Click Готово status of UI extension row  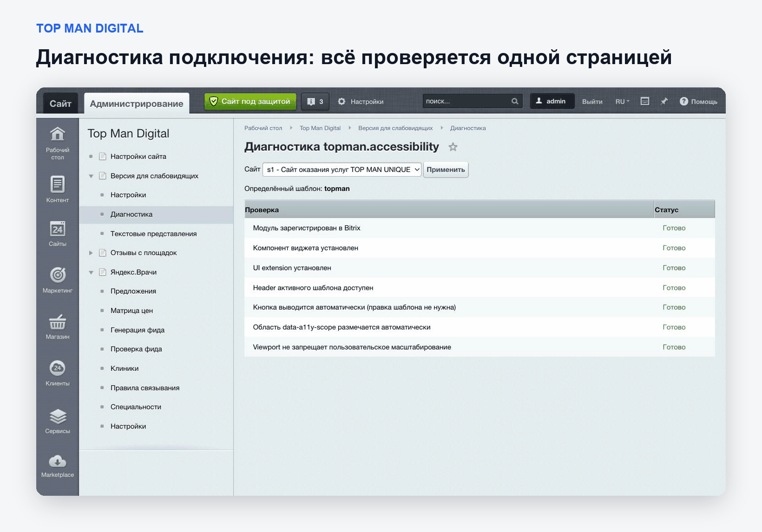point(674,268)
